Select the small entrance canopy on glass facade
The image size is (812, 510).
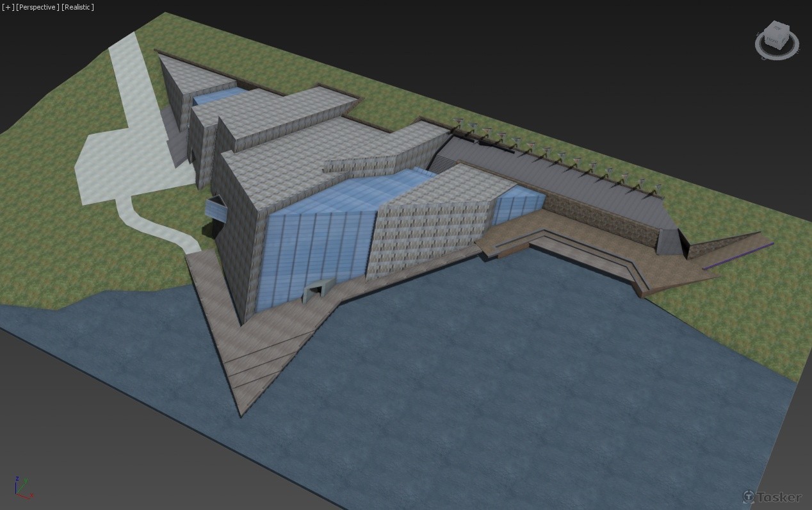pos(318,290)
